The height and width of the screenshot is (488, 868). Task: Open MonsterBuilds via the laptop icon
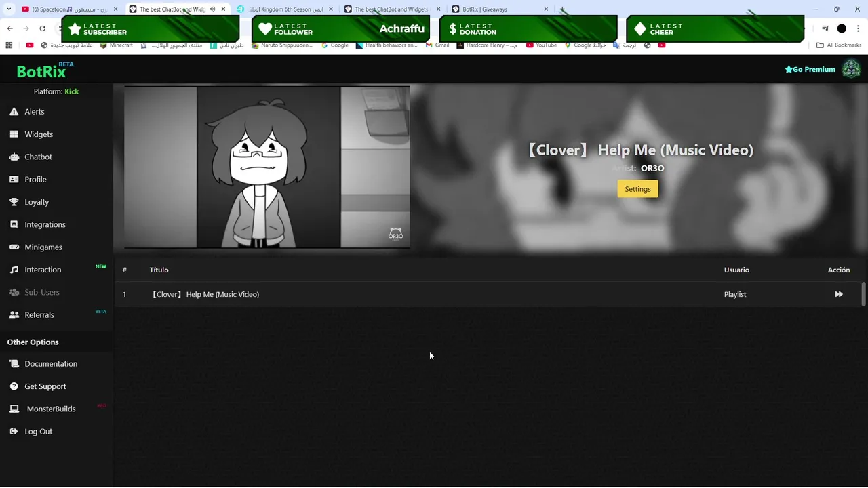tap(14, 409)
